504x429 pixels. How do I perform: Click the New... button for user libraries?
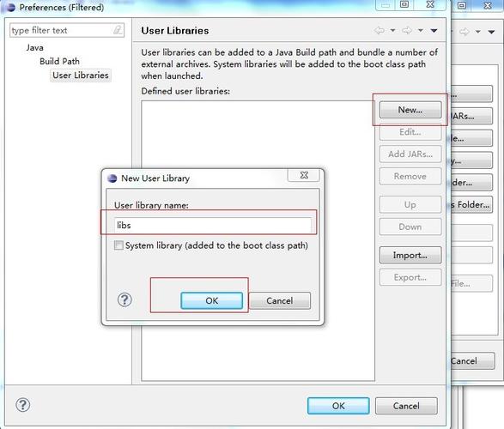pyautogui.click(x=410, y=110)
